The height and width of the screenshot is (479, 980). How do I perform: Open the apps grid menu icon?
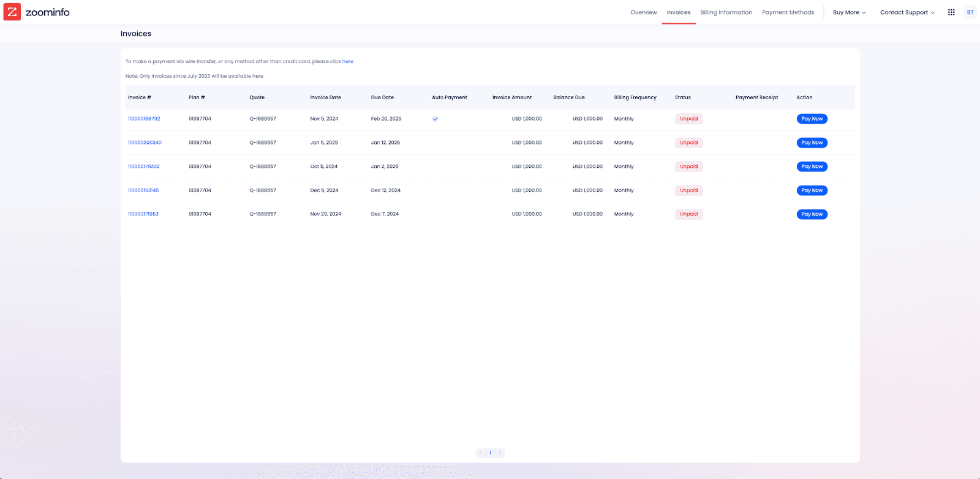951,12
